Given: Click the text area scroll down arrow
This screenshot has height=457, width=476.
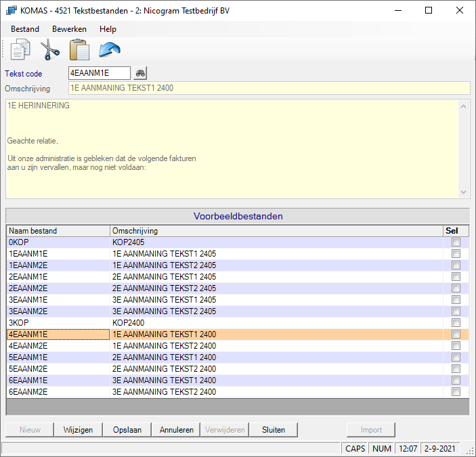Looking at the screenshot, I should click(x=464, y=192).
